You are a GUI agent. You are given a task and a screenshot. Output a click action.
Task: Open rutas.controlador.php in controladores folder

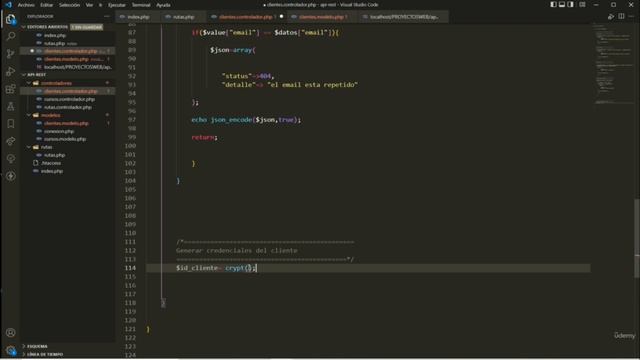coord(67,107)
